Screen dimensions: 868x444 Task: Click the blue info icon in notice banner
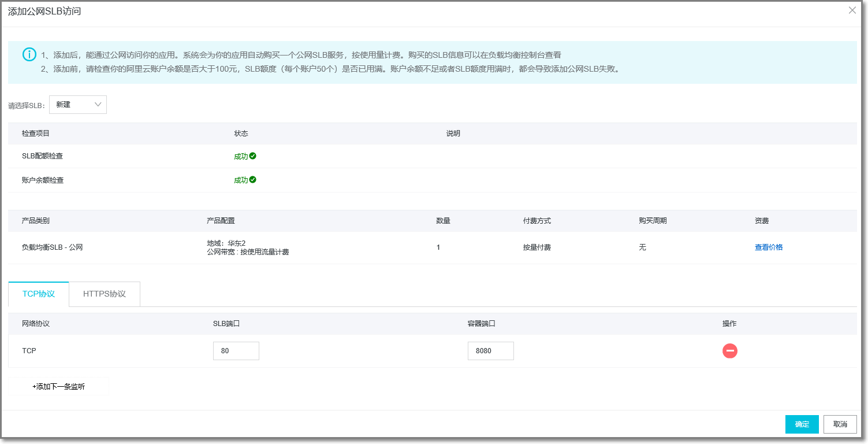pos(29,54)
